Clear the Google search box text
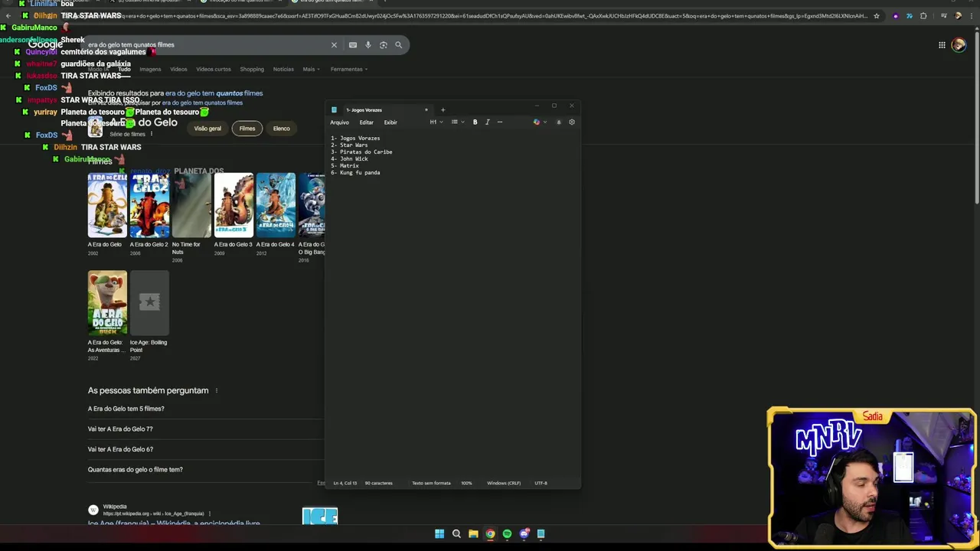Image resolution: width=980 pixels, height=551 pixels. (334, 45)
